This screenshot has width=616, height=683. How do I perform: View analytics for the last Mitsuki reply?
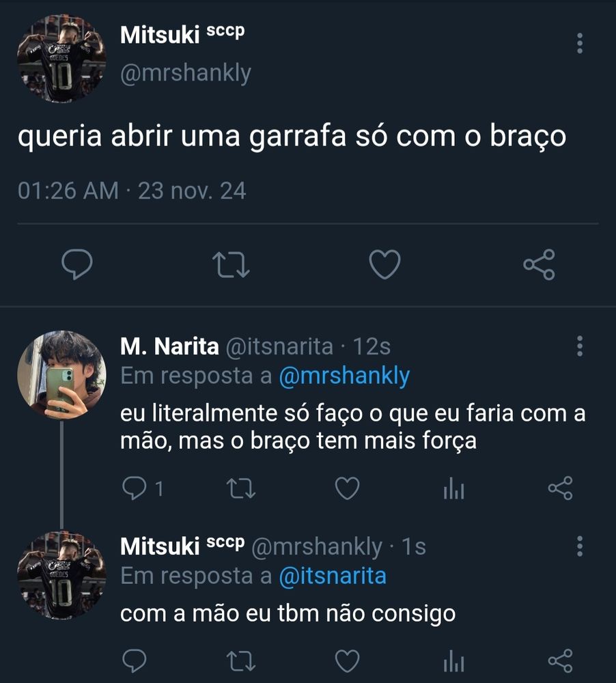point(453,660)
